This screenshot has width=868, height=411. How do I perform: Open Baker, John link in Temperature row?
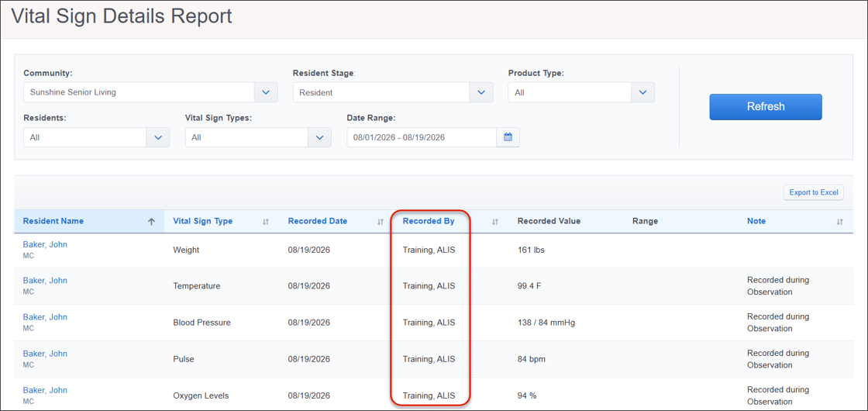(45, 281)
